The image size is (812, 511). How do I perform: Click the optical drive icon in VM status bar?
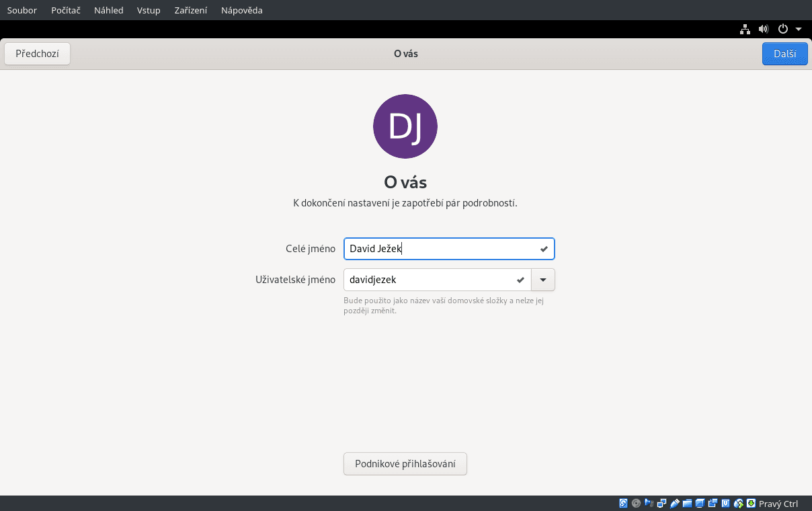pyautogui.click(x=636, y=503)
